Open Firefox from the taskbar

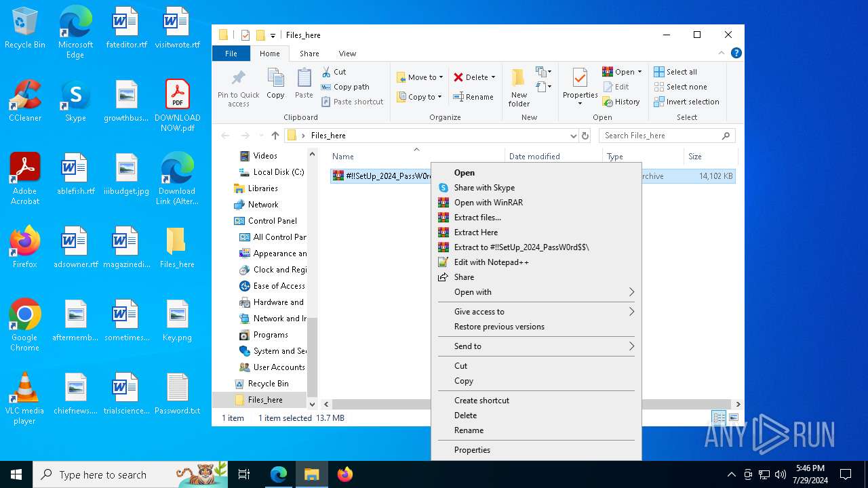point(345,474)
